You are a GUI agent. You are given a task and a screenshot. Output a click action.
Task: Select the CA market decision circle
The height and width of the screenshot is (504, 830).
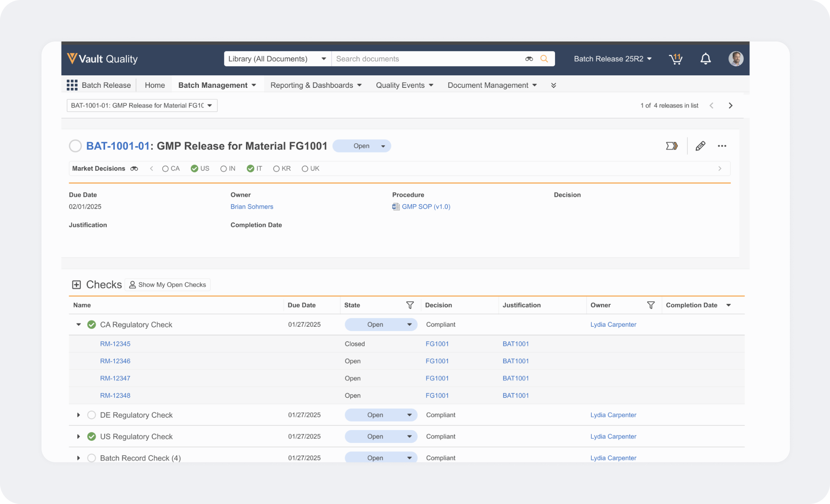165,169
